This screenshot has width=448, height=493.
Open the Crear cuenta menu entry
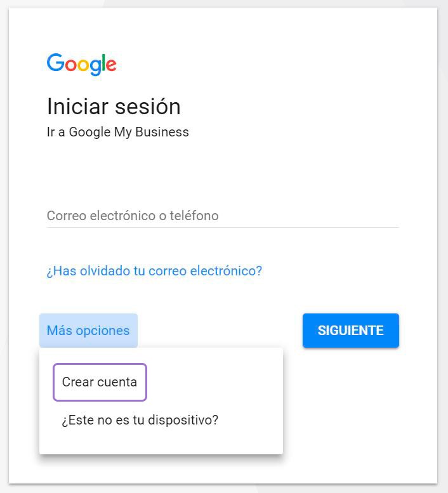100,382
